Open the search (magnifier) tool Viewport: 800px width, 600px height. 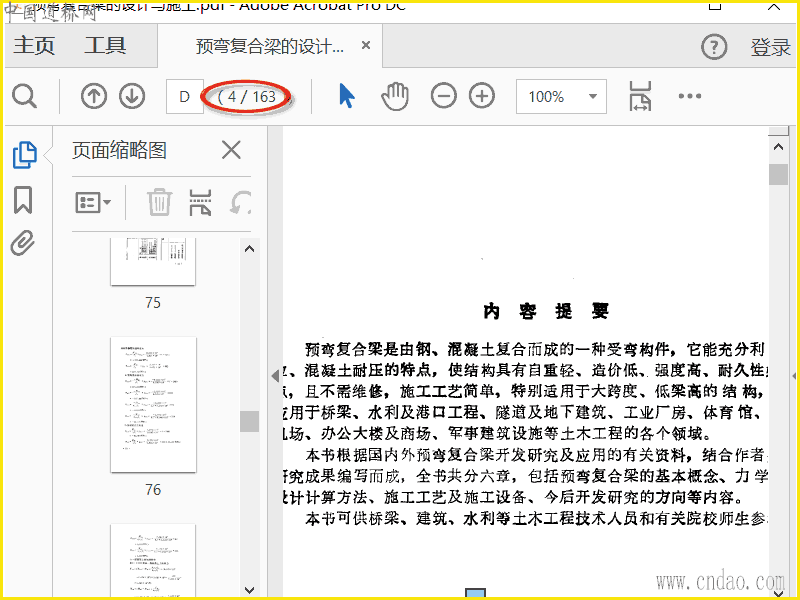click(24, 96)
